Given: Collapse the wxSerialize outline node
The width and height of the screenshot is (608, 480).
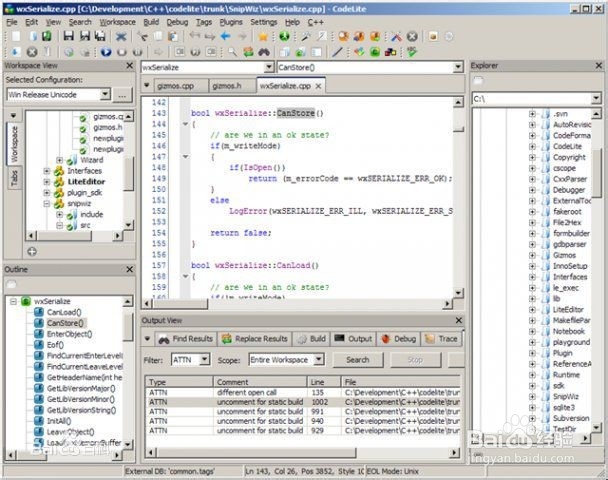Looking at the screenshot, I should point(14,301).
